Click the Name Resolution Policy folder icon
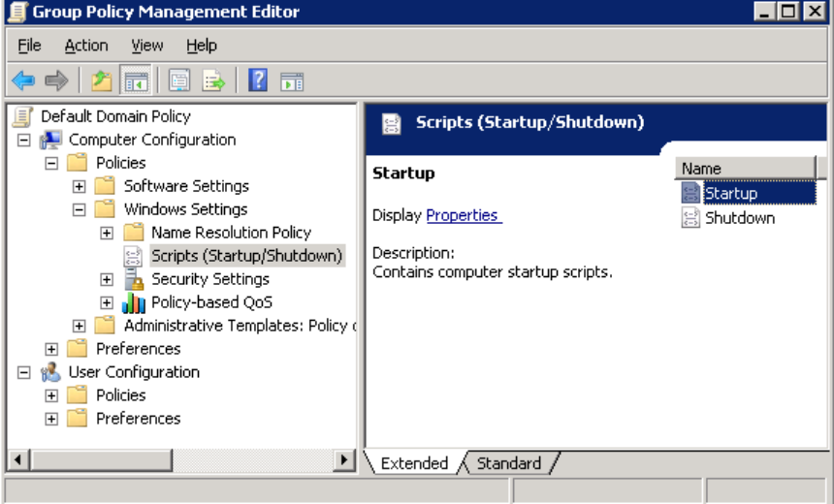Image resolution: width=834 pixels, height=504 pixels. coord(134,233)
